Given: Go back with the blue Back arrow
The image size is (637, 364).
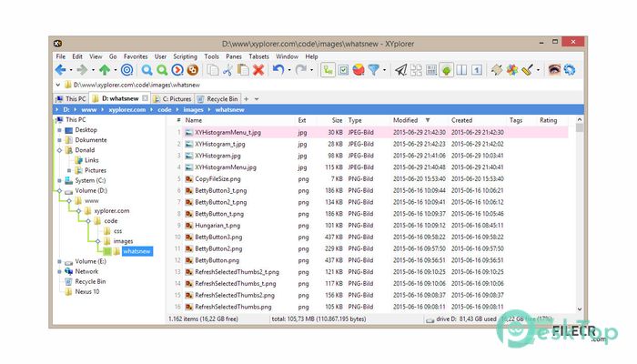Looking at the screenshot, I should pos(61,70).
